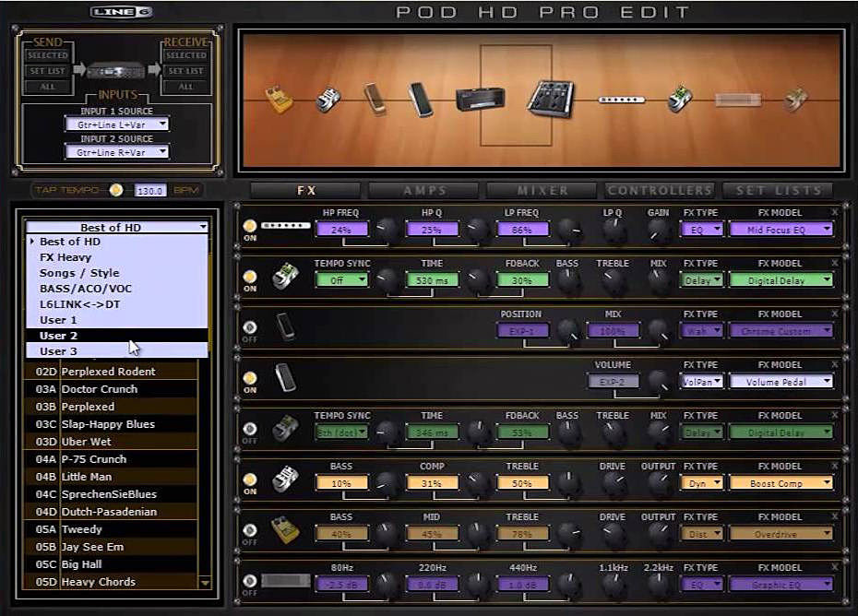This screenshot has height=616, width=858.
Task: Click the yellow pedal icon in Overdrive row
Action: (x=285, y=529)
